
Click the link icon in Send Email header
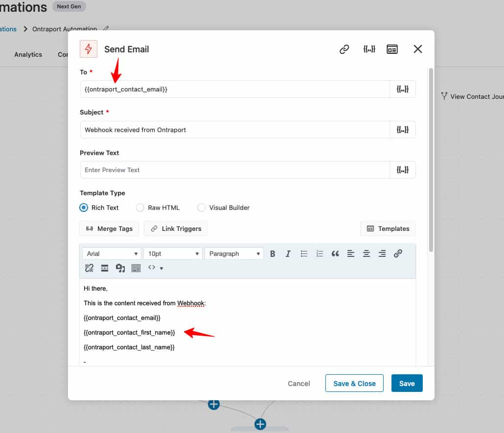[x=344, y=49]
